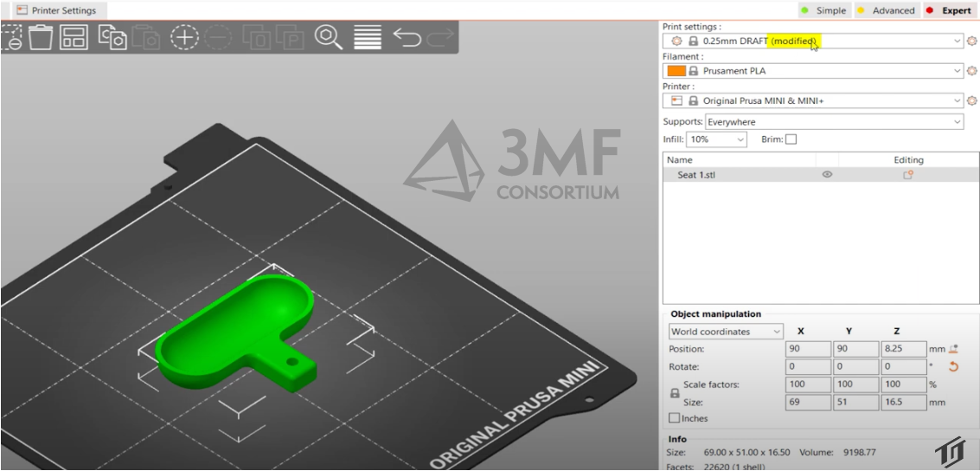Open the Infill percentage dropdown
The height and width of the screenshot is (471, 980).
tap(740, 139)
